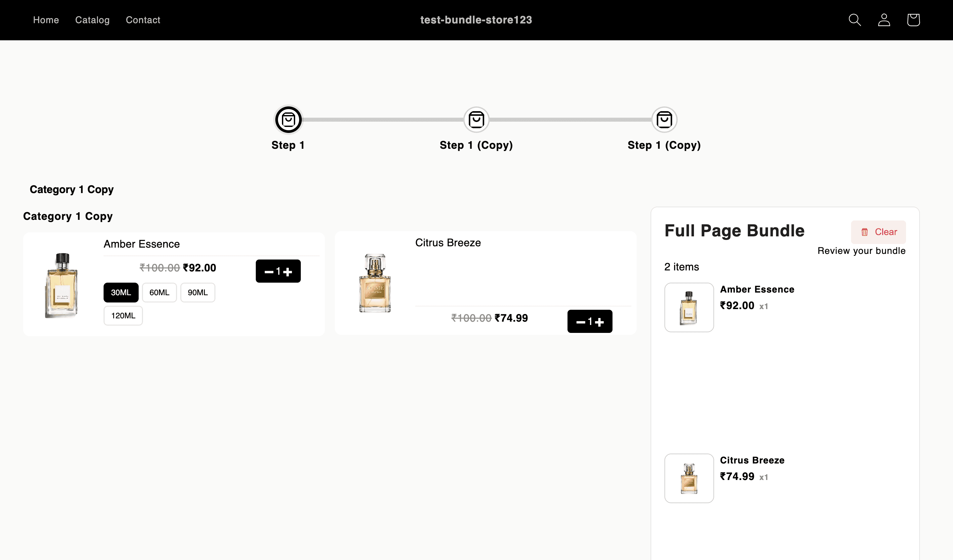The height and width of the screenshot is (560, 953).
Task: Open the Home menu link
Action: tap(46, 20)
